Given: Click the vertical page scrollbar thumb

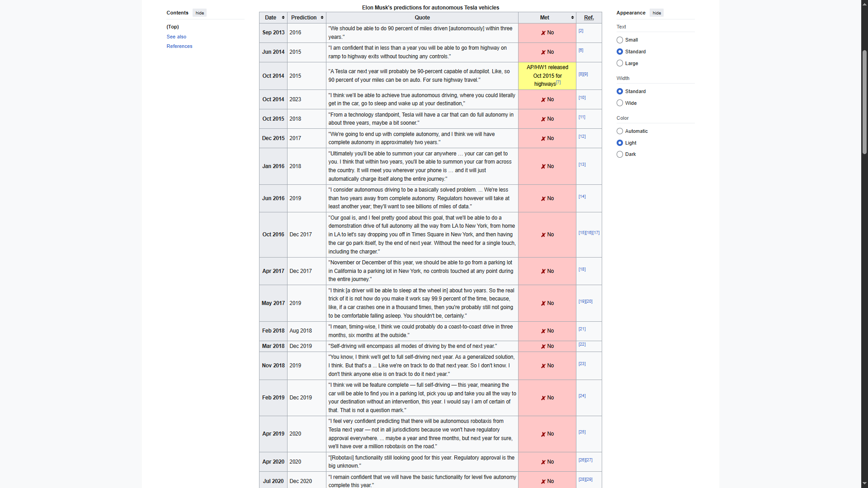Looking at the screenshot, I should pyautogui.click(x=864, y=102).
